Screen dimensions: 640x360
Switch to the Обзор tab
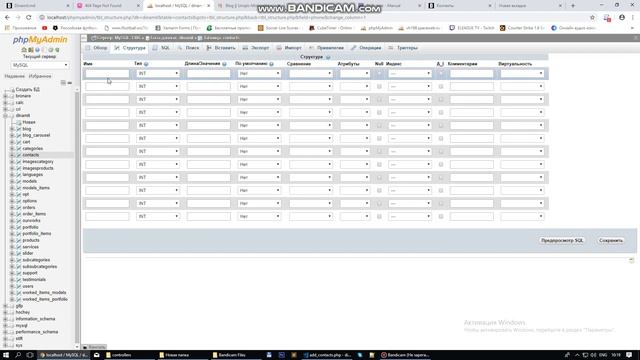pyautogui.click(x=96, y=48)
